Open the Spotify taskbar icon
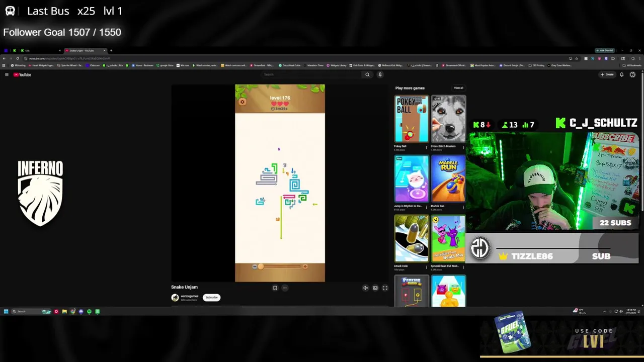644x362 pixels. 89,312
